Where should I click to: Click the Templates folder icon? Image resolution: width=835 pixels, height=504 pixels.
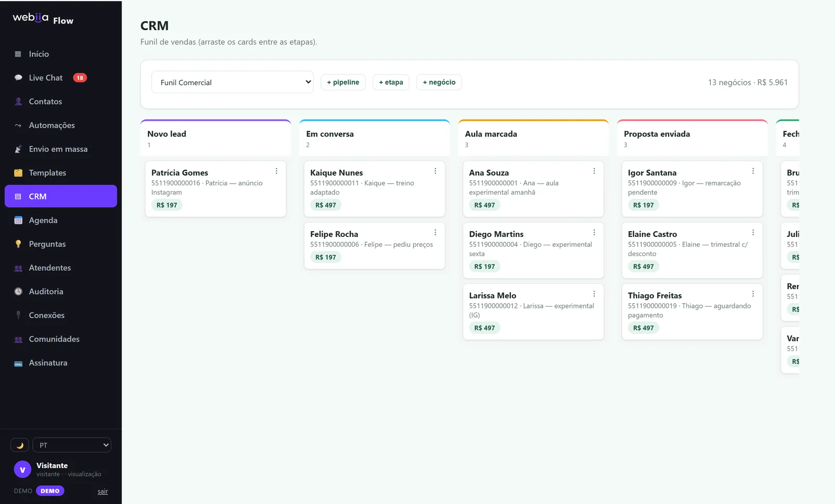click(x=18, y=173)
